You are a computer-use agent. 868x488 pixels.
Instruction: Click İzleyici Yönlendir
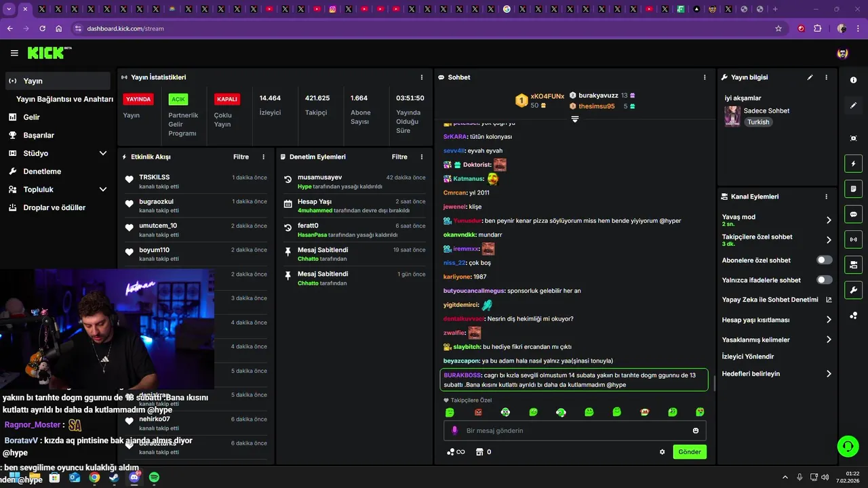click(x=748, y=357)
